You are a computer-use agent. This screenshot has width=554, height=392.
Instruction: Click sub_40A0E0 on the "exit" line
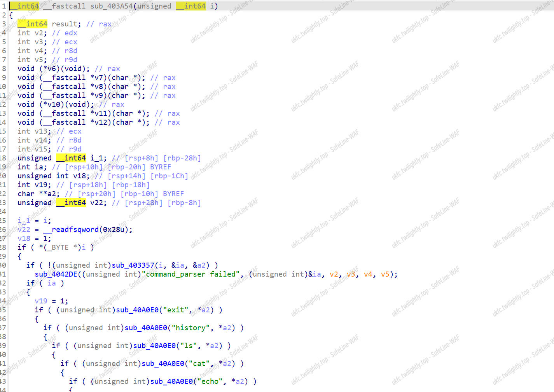point(137,310)
